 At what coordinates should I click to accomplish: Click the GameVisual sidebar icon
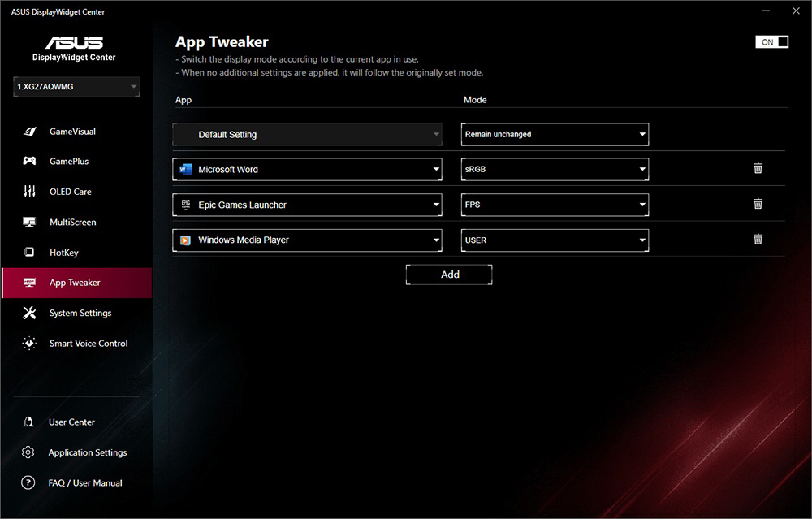click(29, 132)
